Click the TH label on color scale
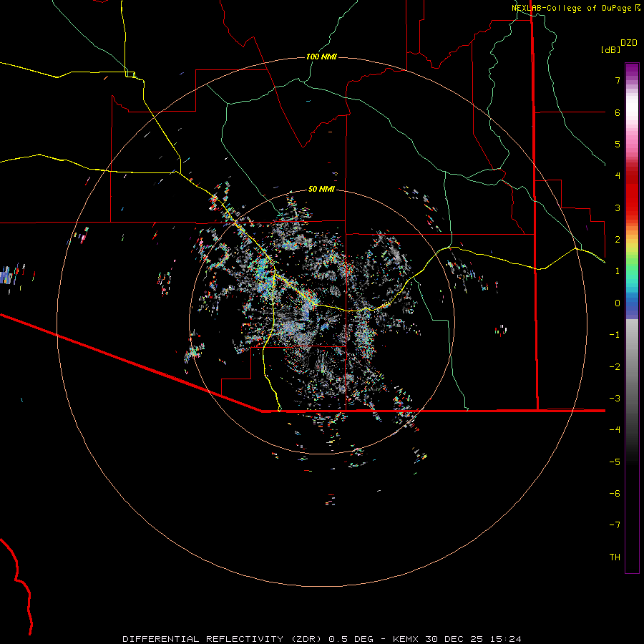Viewport: 644px width, 644px height. [x=615, y=557]
